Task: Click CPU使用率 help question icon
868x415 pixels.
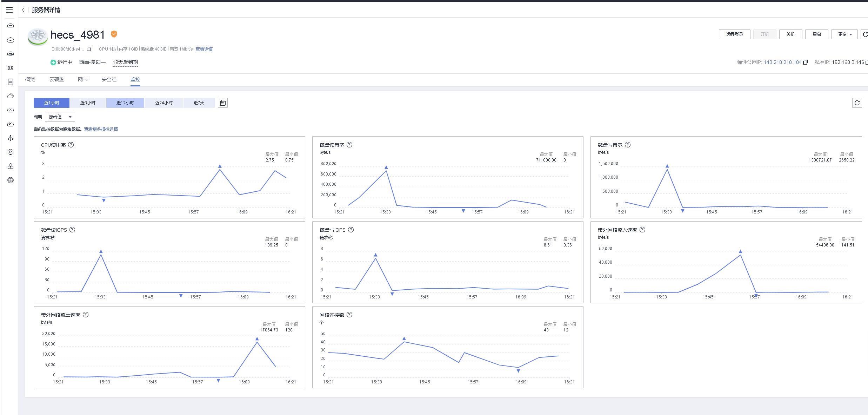Action: click(x=71, y=145)
